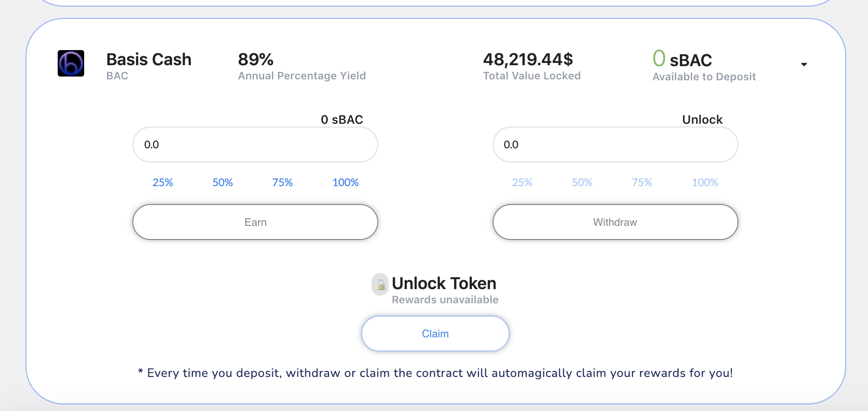Click the Basis Cash BAC token logo
868x411 pixels.
coord(70,63)
